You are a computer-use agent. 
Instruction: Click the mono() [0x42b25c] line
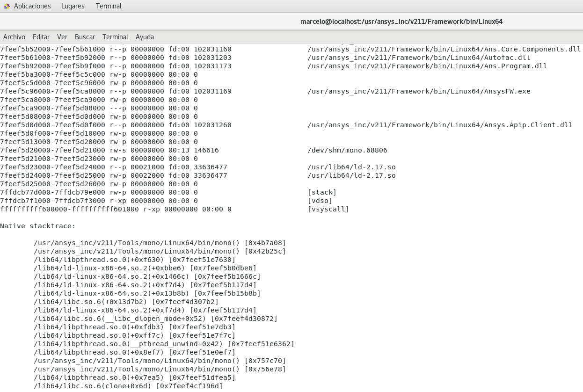(160, 251)
